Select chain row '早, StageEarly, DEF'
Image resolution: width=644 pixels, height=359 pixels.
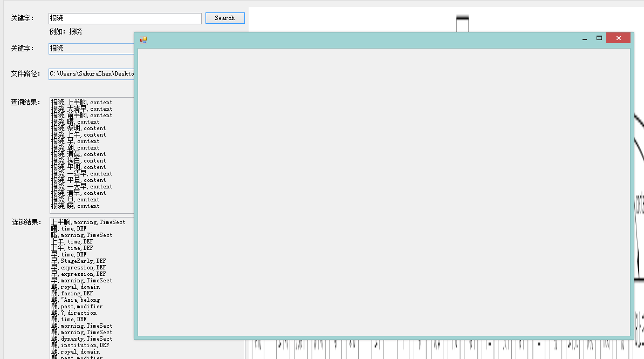(78, 261)
